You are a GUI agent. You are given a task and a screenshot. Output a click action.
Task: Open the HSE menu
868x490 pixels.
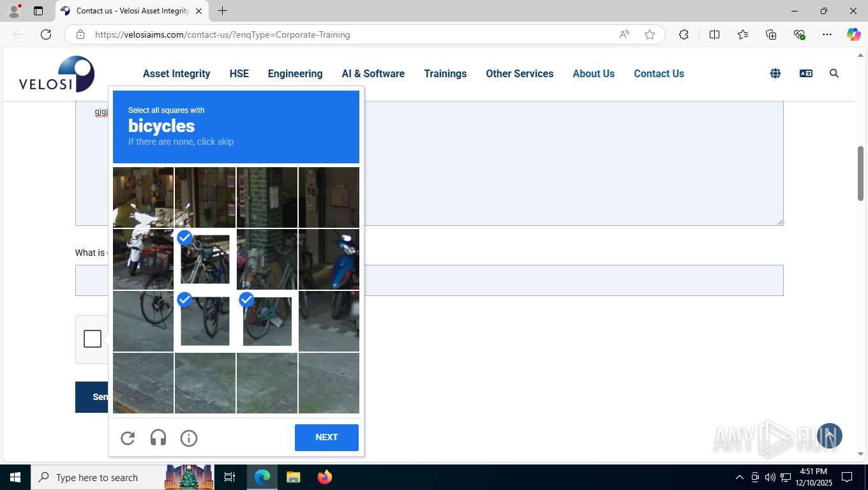pos(239,73)
